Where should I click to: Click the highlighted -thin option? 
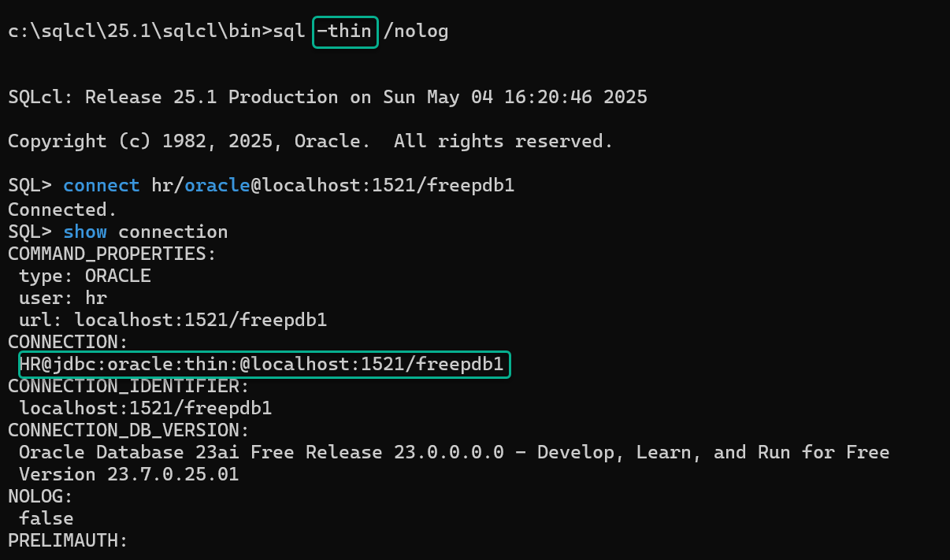click(x=346, y=32)
